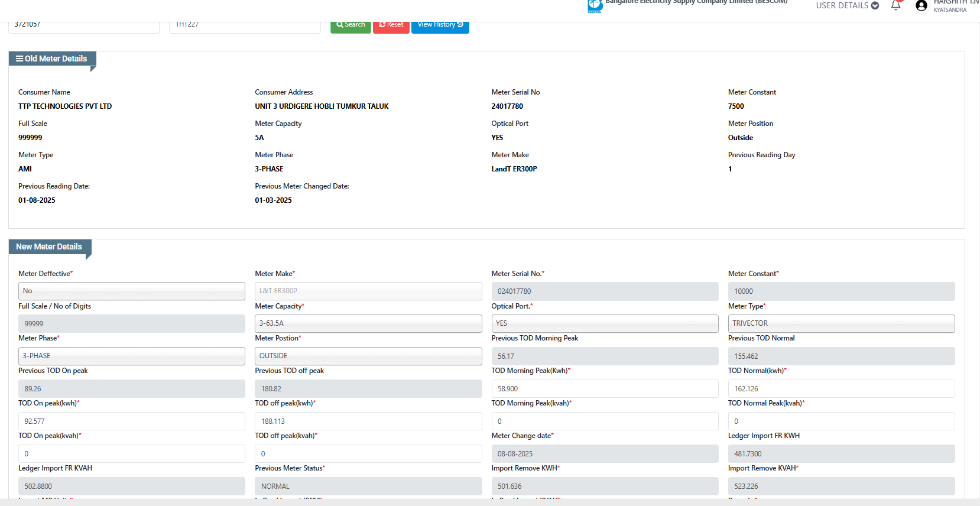The width and height of the screenshot is (980, 506).
Task: Click the hamburger icon beside Old Meter Details
Action: (20, 59)
